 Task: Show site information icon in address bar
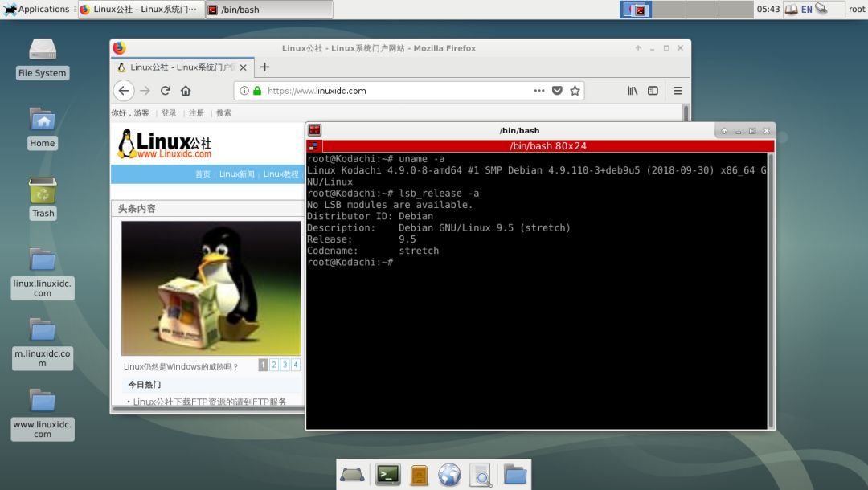pyautogui.click(x=244, y=91)
